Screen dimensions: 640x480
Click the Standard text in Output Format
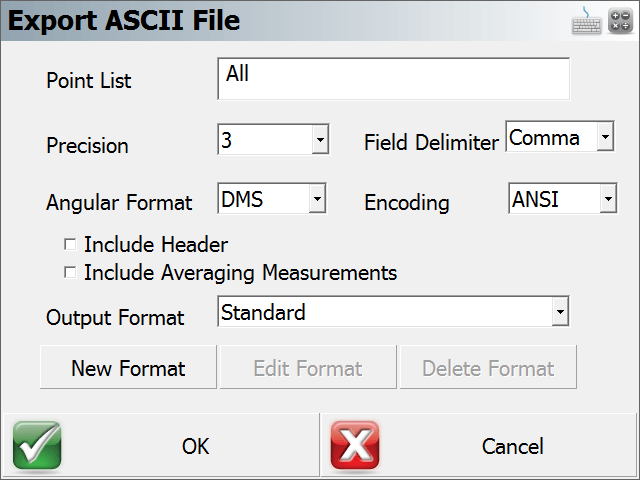point(263,312)
